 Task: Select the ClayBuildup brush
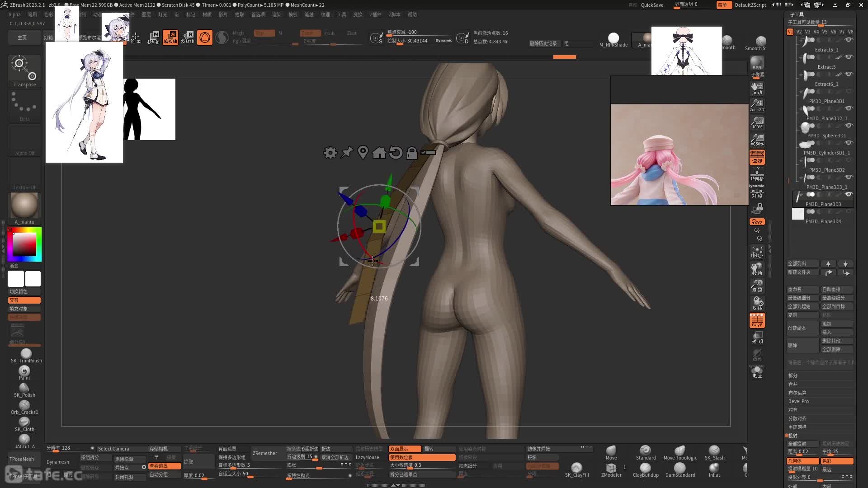click(646, 470)
